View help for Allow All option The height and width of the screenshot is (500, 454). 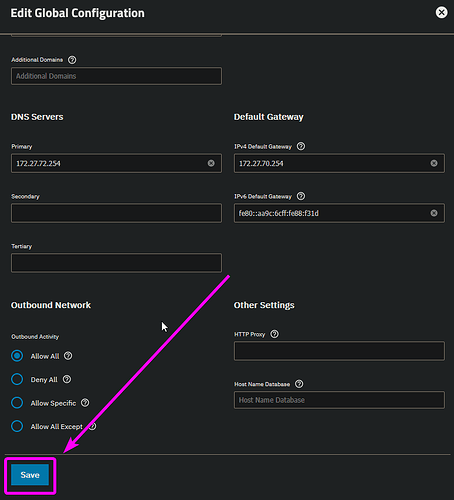pos(68,356)
